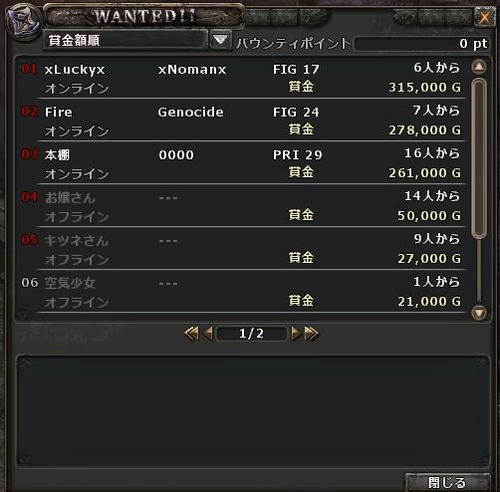The height and width of the screenshot is (492, 500).
Task: Go to the previous page arrow
Action: [x=207, y=333]
